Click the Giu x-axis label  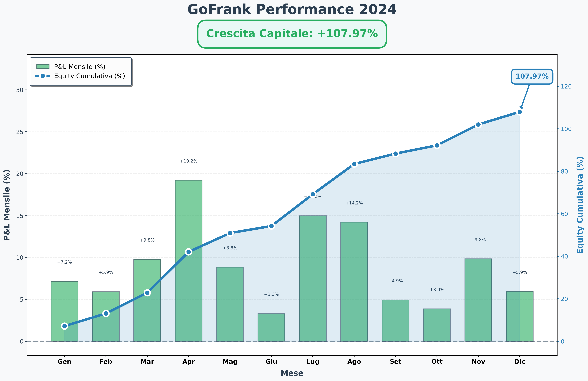coord(271,362)
